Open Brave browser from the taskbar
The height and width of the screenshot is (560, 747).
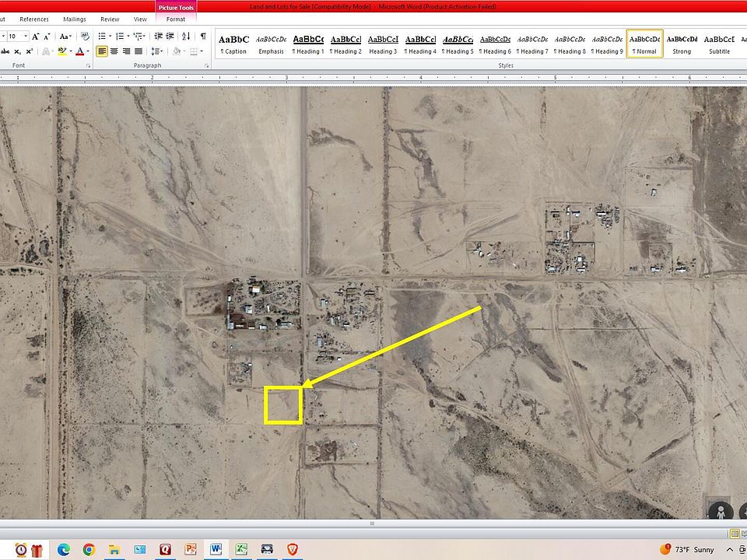point(292,550)
